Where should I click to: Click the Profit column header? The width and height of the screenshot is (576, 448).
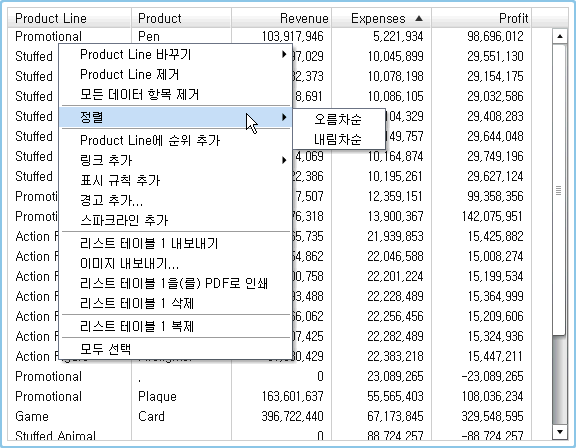[x=481, y=18]
